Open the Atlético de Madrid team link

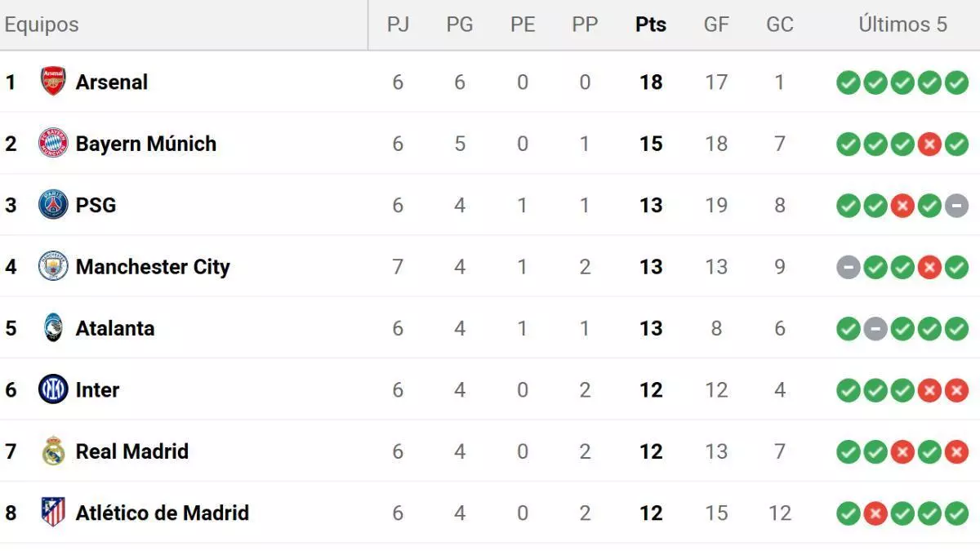pyautogui.click(x=162, y=513)
